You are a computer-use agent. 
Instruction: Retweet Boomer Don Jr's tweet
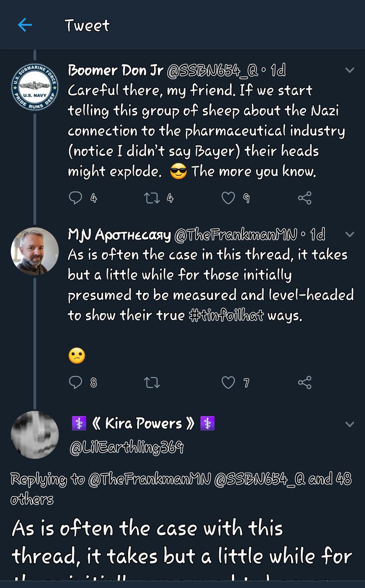pyautogui.click(x=151, y=197)
